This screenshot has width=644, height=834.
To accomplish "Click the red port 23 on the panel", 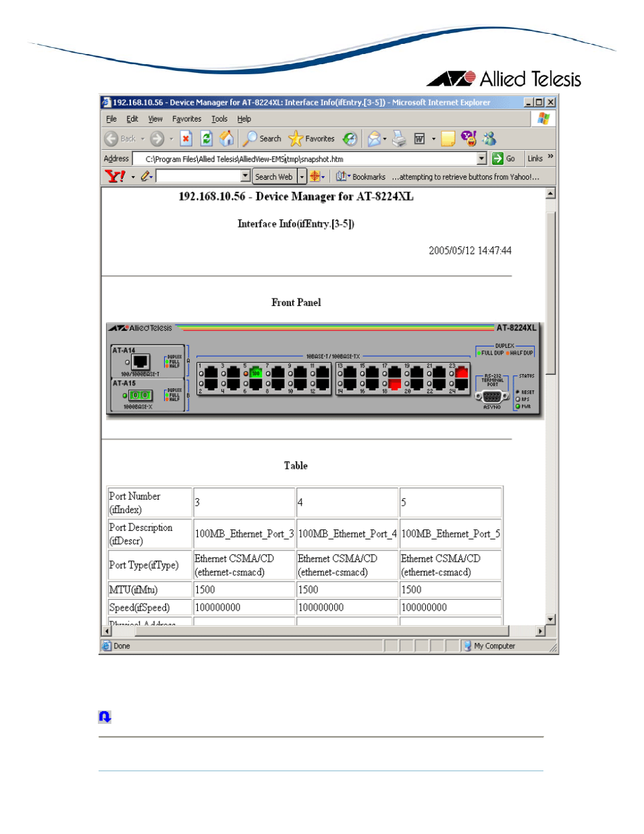I will tap(462, 372).
